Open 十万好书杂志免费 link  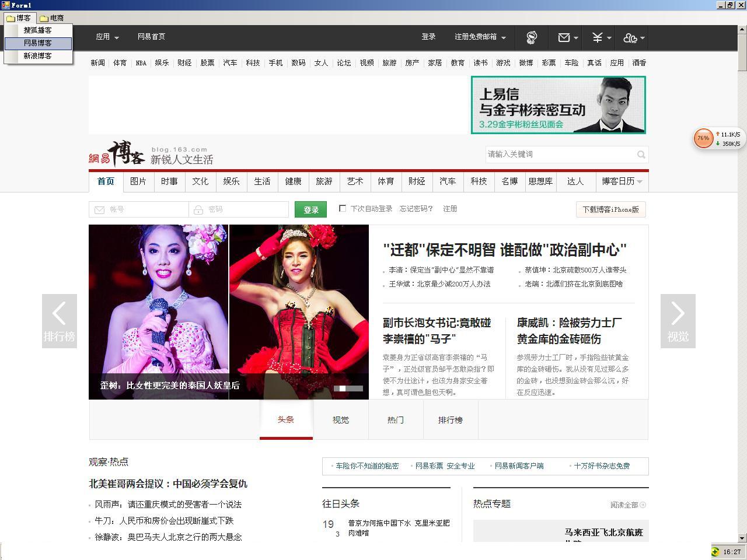point(602,466)
